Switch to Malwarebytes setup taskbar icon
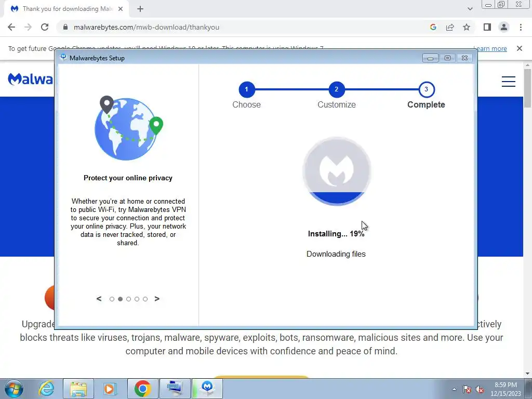The width and height of the screenshot is (532, 399). point(207,389)
